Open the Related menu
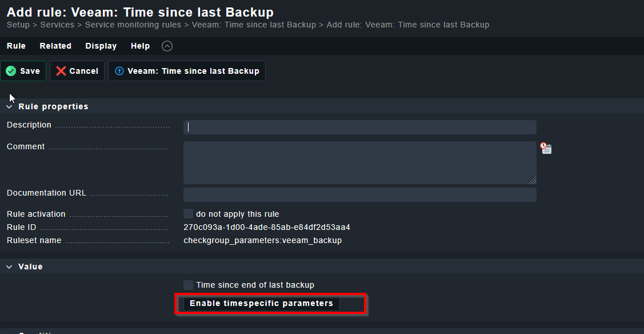The image size is (644, 334). (x=55, y=46)
